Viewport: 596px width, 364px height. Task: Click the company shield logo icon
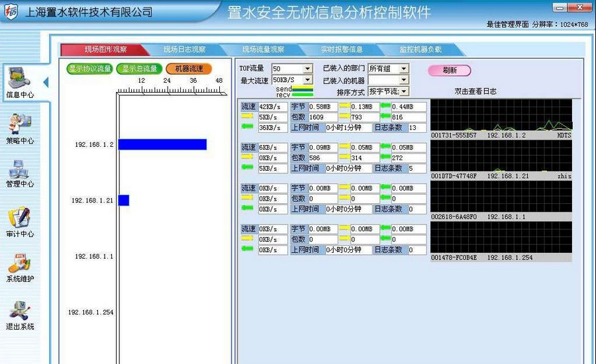[x=11, y=12]
